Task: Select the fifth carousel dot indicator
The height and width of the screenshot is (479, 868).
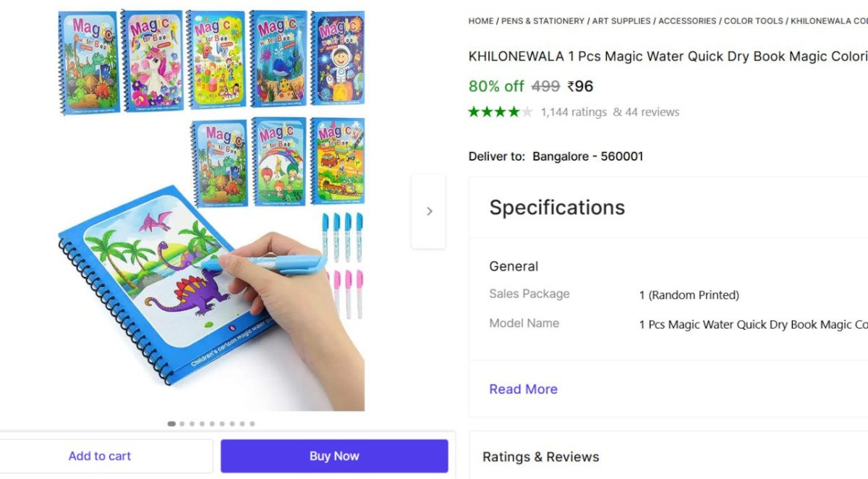Action: click(212, 424)
